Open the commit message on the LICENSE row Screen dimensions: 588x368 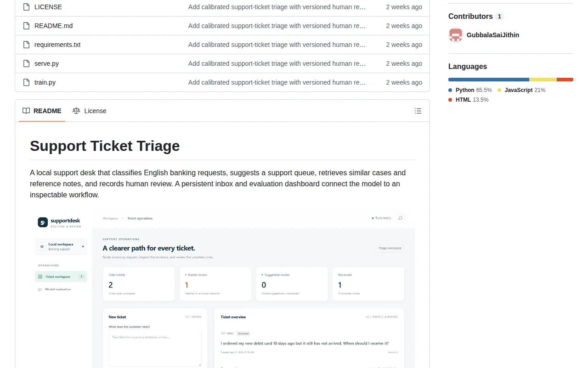(x=277, y=7)
